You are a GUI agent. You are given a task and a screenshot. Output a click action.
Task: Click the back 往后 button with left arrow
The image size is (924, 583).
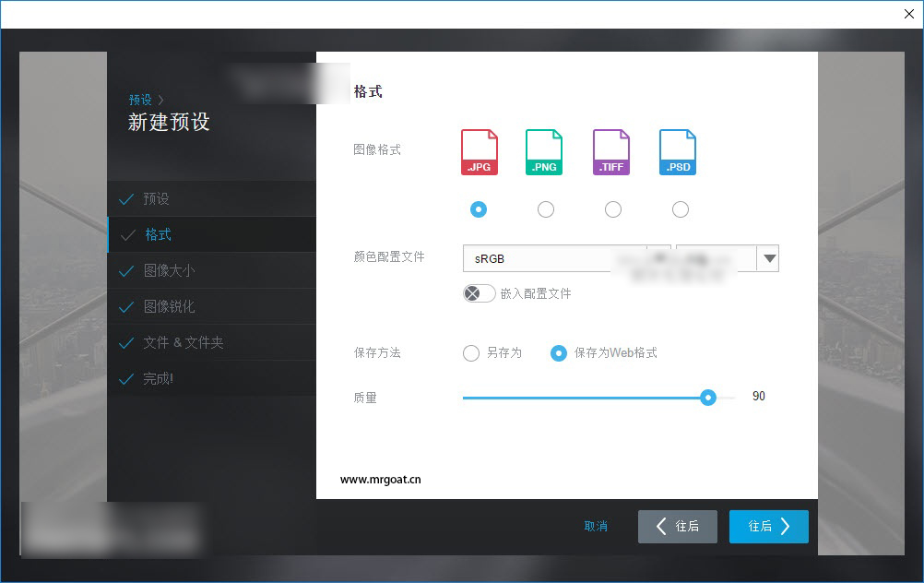pos(677,526)
